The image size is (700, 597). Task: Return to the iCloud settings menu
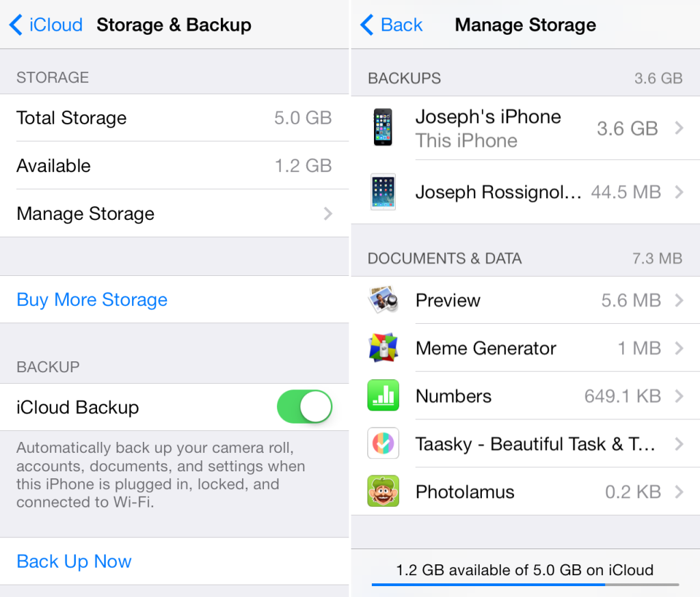click(46, 25)
